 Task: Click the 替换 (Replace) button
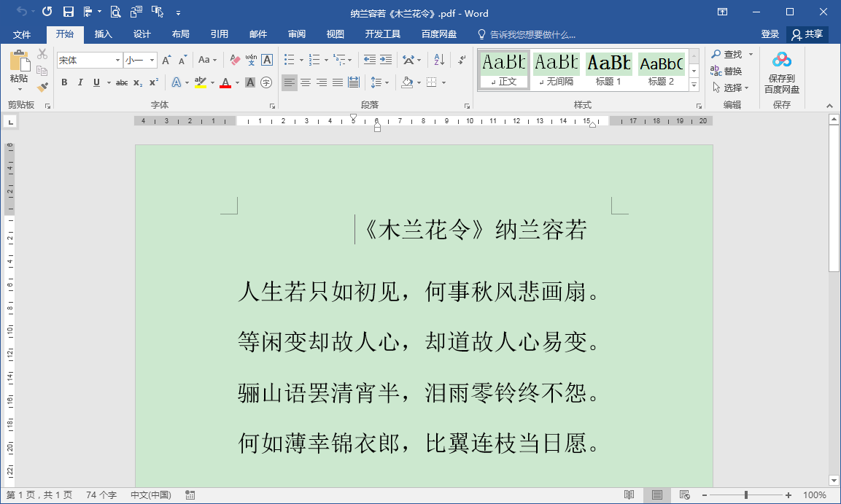(x=726, y=71)
